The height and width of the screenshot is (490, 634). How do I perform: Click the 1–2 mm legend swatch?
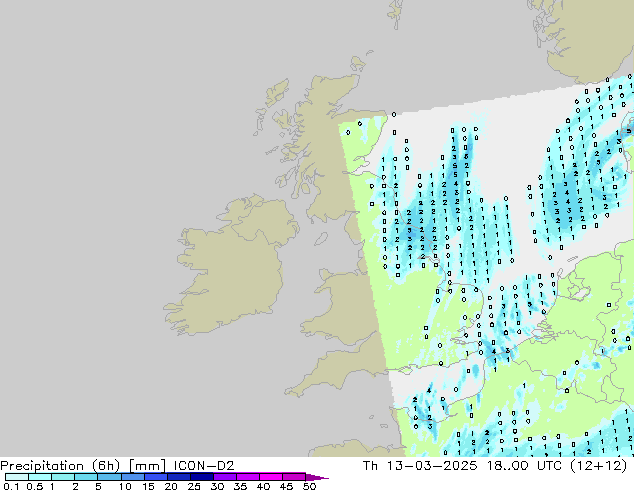click(x=63, y=477)
